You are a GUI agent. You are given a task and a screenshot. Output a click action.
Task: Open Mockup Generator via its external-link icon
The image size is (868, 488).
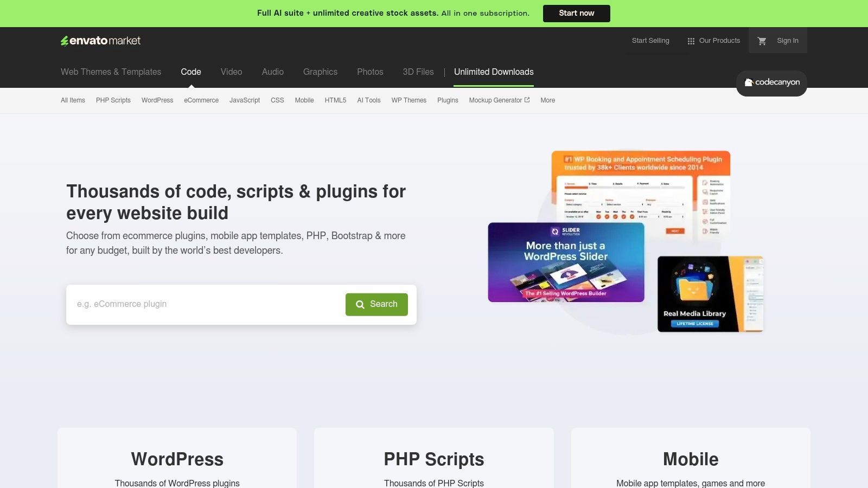(526, 100)
